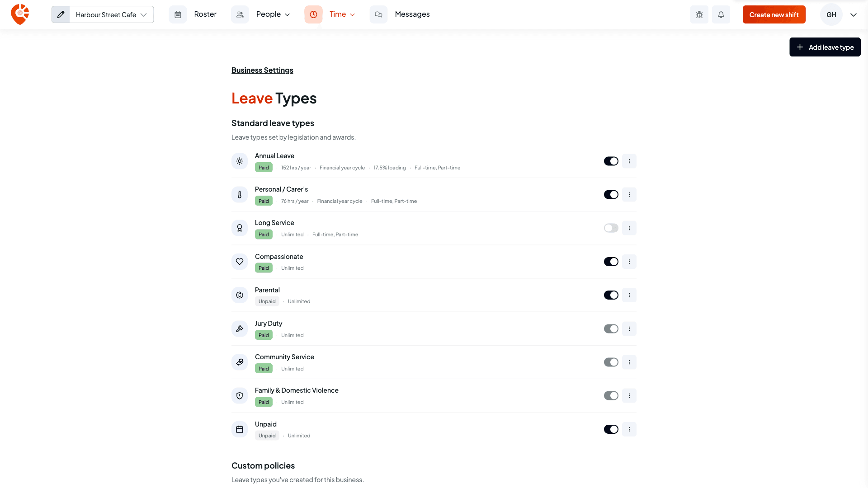Click the shield icon for Family & Domestic Violence
This screenshot has width=868, height=488.
(240, 396)
